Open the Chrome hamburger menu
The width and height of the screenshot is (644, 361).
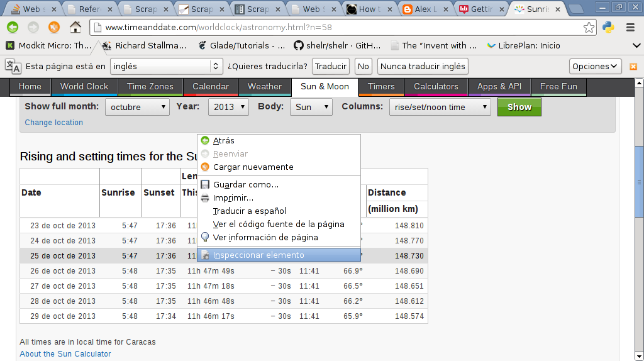630,27
